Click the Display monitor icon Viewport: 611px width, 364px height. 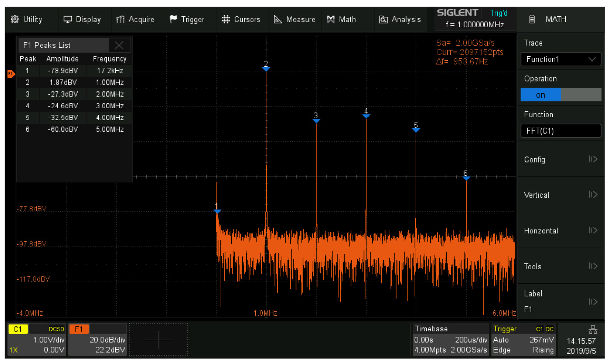(68, 19)
